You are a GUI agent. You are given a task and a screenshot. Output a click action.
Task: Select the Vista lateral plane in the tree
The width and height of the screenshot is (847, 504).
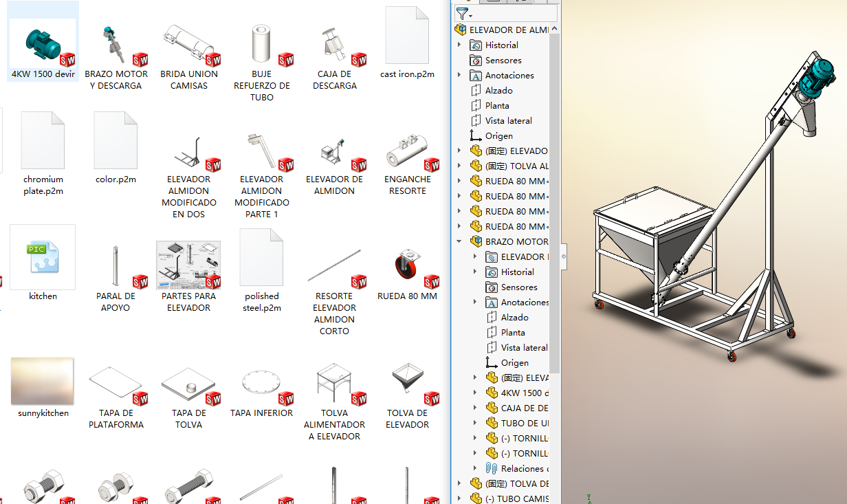click(x=508, y=121)
